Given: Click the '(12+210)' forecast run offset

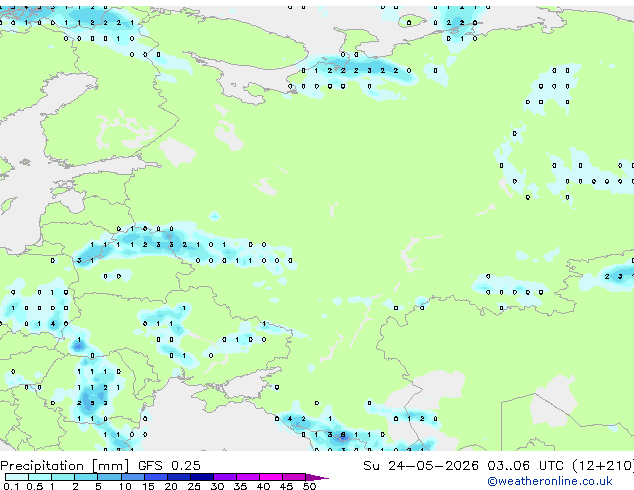Looking at the screenshot, I should coord(603,466).
